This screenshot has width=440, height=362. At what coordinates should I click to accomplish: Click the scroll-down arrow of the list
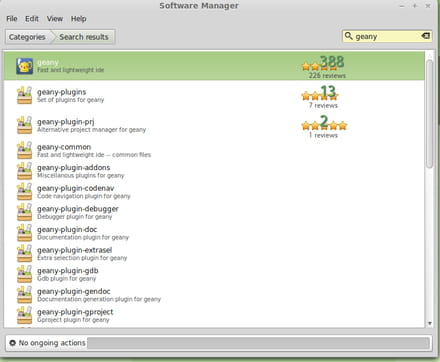(x=430, y=323)
